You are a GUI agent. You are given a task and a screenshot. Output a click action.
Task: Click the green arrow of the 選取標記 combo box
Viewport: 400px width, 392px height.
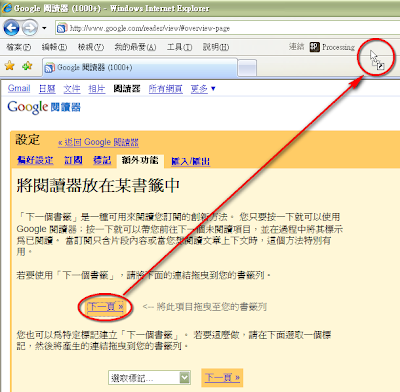pos(185,378)
